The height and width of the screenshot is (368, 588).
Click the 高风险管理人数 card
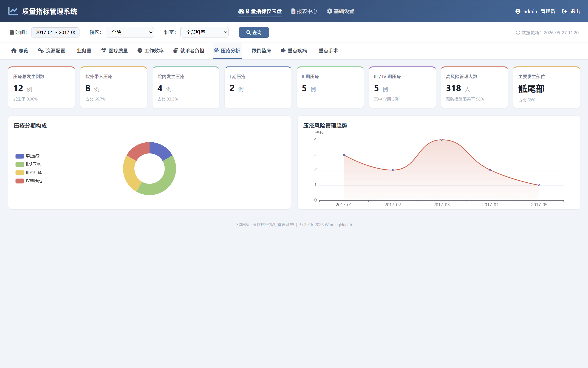[x=475, y=87]
